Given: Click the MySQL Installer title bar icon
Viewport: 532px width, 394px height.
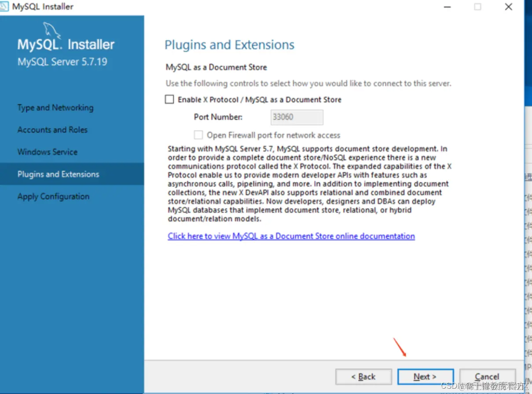Looking at the screenshot, I should 4,7.
